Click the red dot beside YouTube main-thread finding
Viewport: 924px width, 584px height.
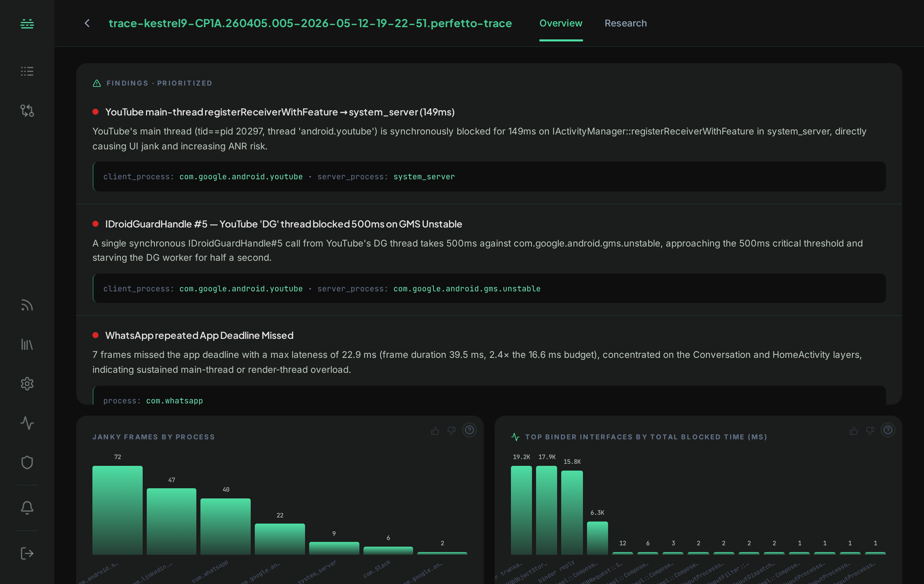coord(95,112)
